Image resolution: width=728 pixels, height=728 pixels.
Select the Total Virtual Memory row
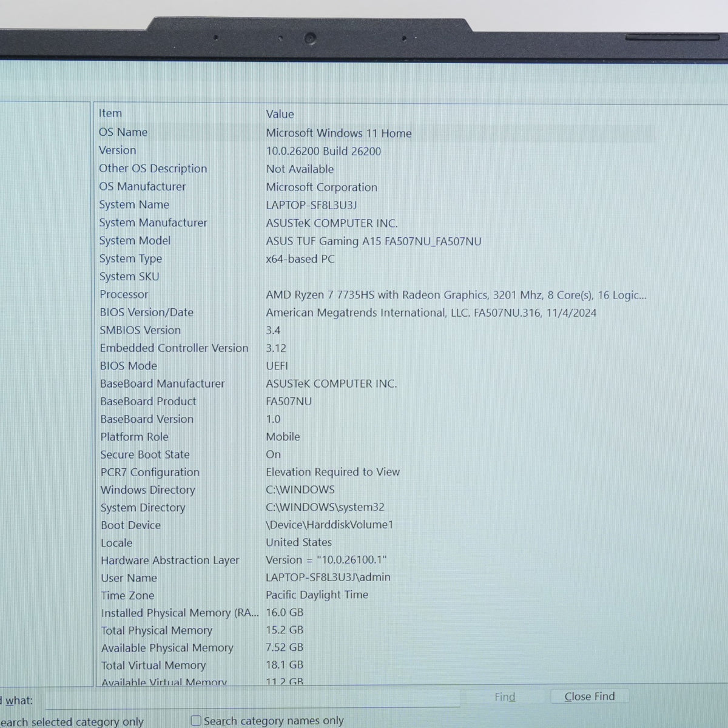tap(376, 666)
